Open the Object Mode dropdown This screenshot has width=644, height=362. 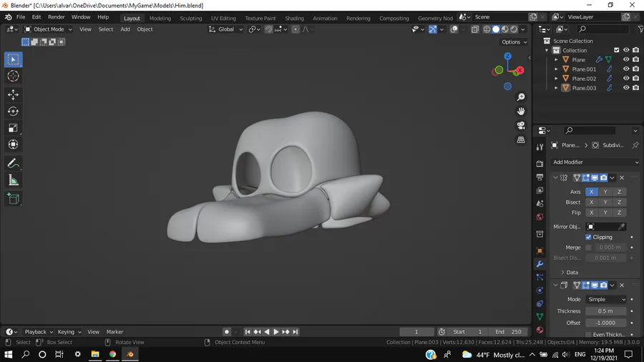tap(49, 29)
